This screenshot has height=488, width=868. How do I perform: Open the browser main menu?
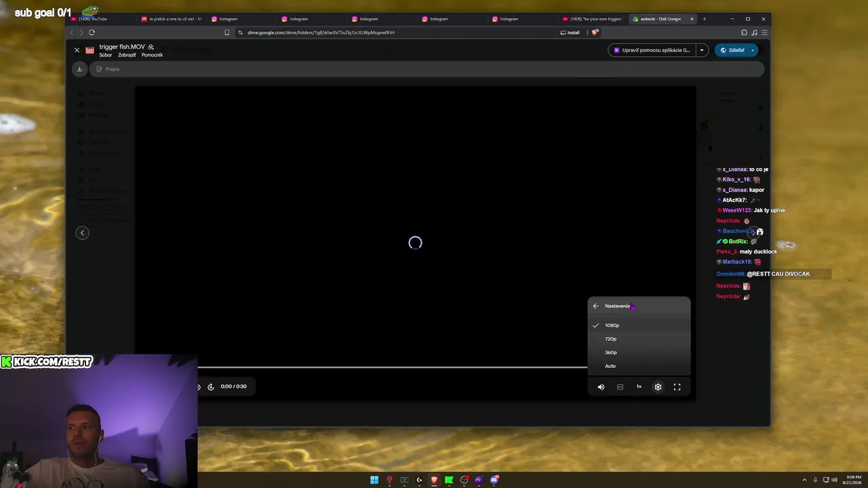pos(764,33)
